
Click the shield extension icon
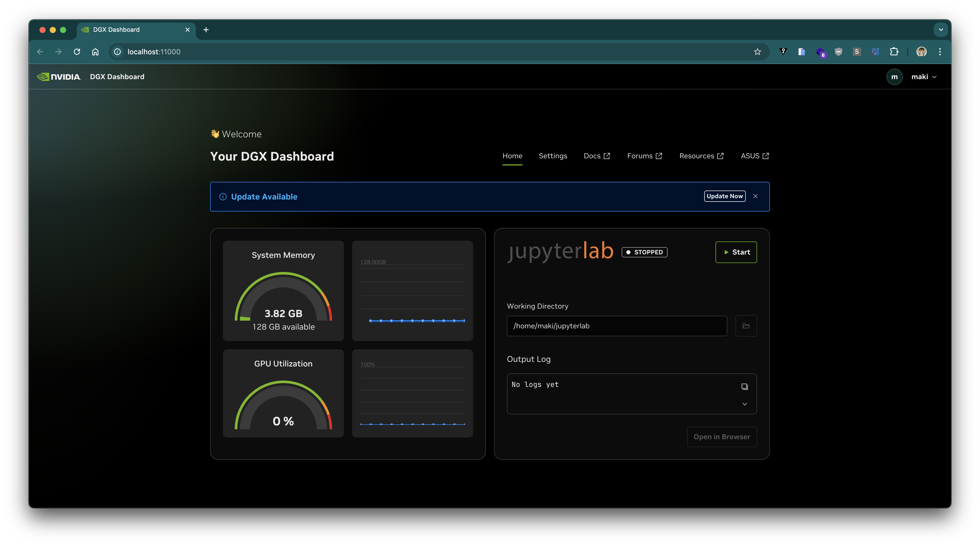839,52
